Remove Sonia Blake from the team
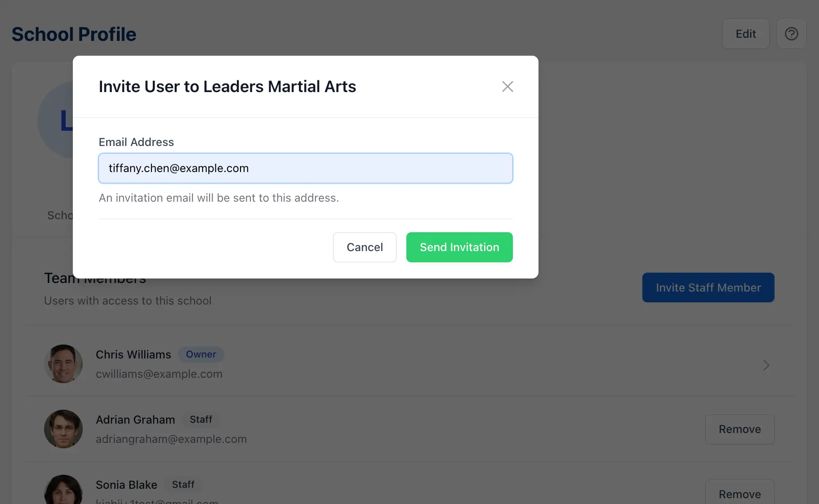 (x=739, y=494)
